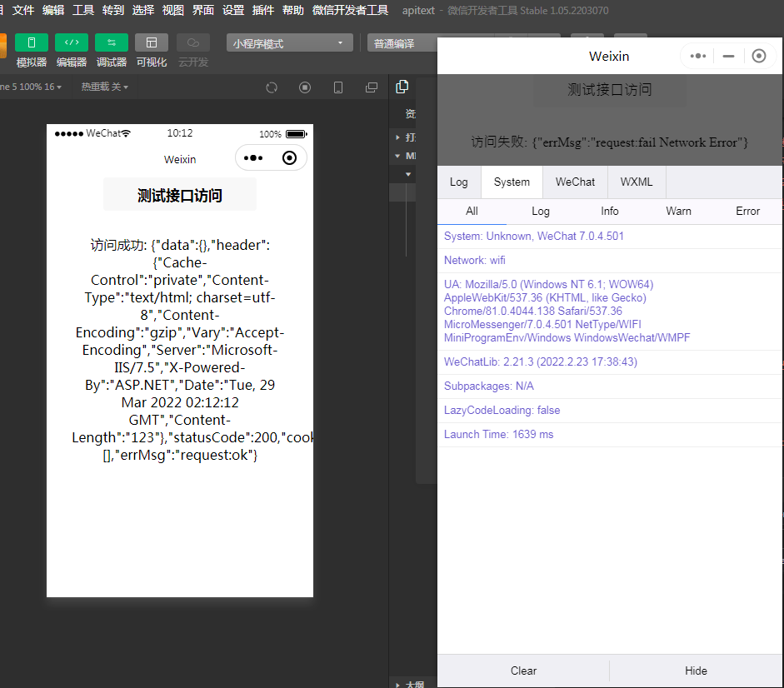Select the Info filter in vConsole
The image size is (784, 688).
coord(610,211)
